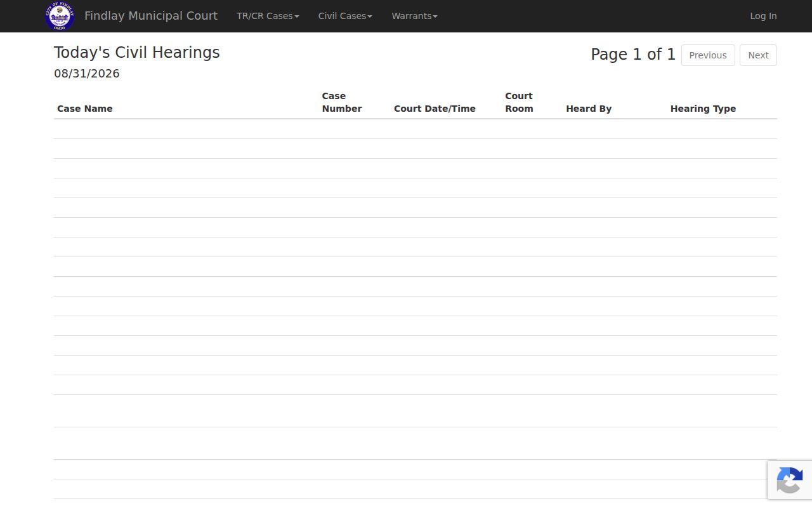Expand the TR/CR Cases dropdown menu
Viewport: 812px width, 508px height.
pyautogui.click(x=268, y=16)
